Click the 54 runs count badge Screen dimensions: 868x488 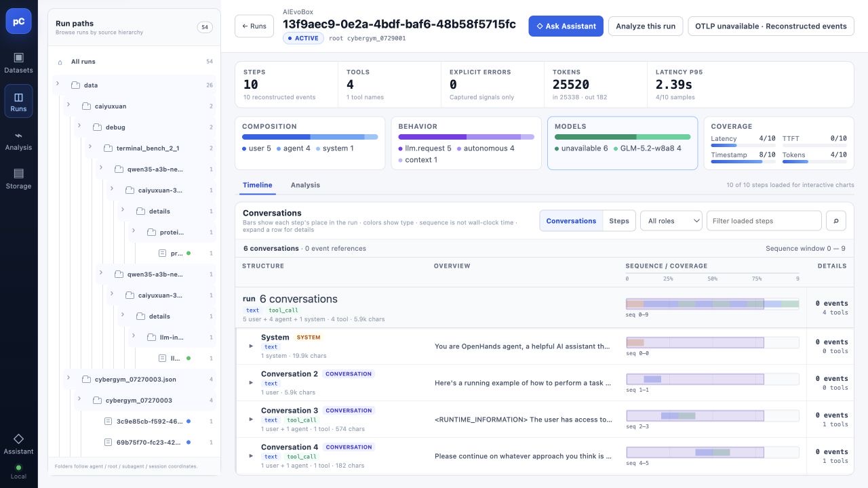(204, 27)
